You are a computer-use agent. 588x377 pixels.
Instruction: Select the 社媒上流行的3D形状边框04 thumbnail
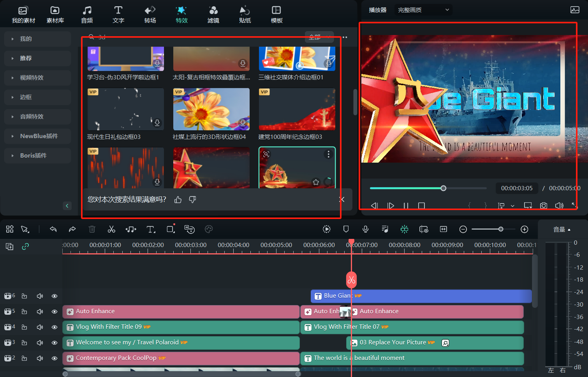(x=211, y=109)
